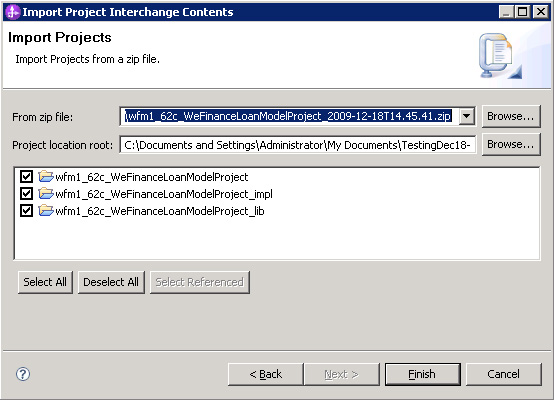
Task: Click the title bar application icon
Action: click(x=13, y=12)
